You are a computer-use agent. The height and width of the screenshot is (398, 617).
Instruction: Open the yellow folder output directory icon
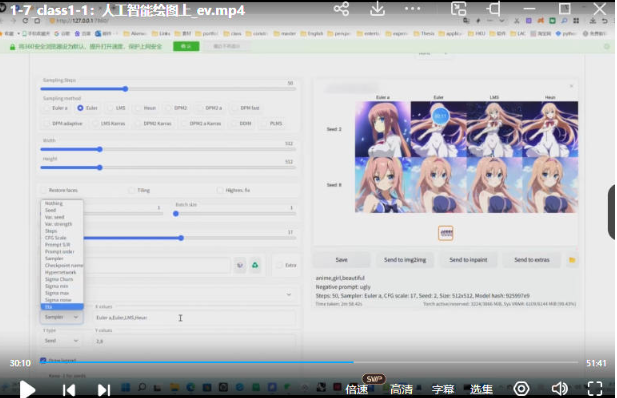(572, 260)
